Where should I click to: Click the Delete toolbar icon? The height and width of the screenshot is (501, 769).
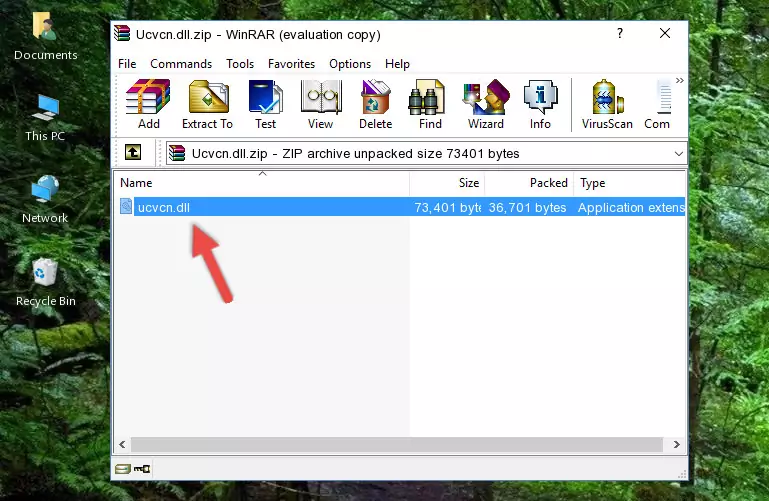point(376,104)
